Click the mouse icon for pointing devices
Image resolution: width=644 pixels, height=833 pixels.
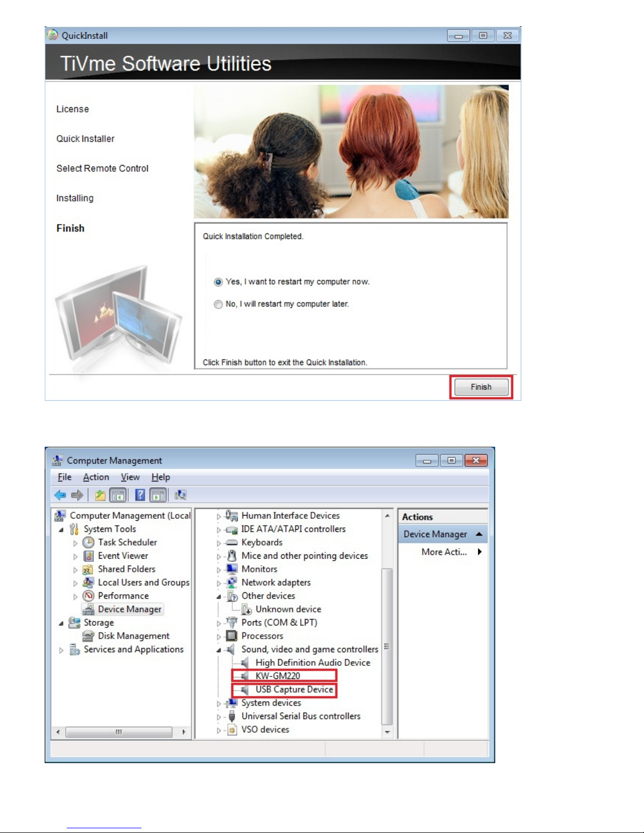[x=232, y=556]
